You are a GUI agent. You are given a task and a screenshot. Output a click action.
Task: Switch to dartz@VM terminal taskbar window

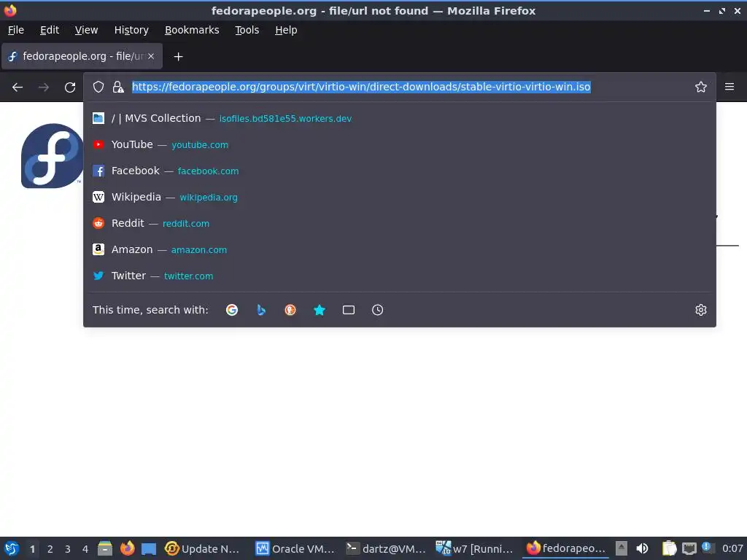pos(386,548)
